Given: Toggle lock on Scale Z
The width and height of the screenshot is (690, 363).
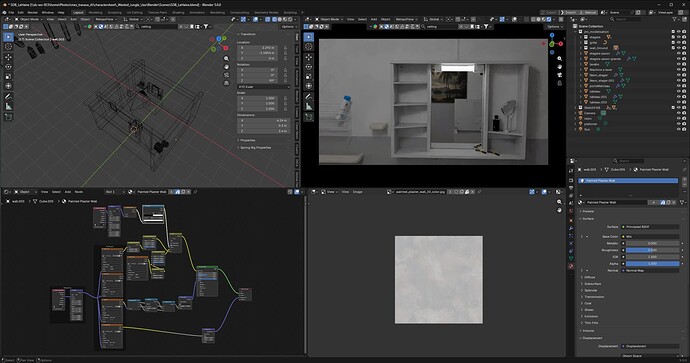Looking at the screenshot, I should pos(285,109).
